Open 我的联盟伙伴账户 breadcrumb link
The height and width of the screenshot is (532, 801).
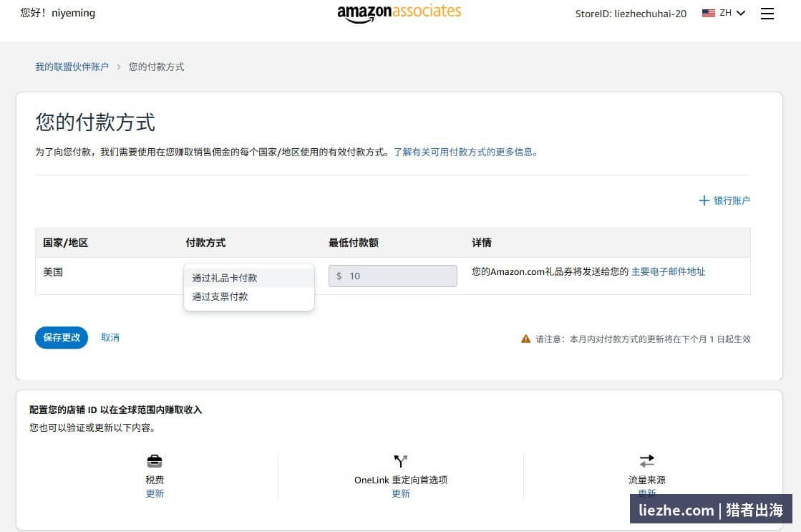pos(72,67)
